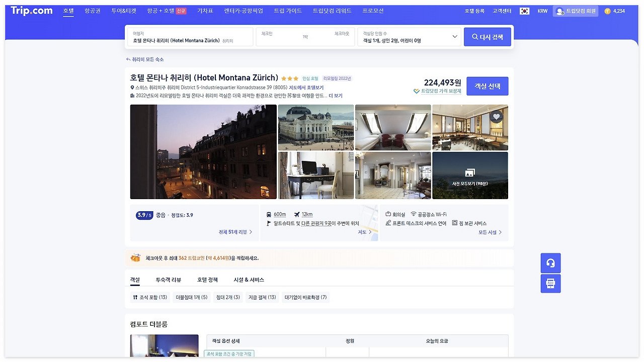The height and width of the screenshot is (362, 644).
Task: Expand 모든 시설 amenities list
Action: click(x=490, y=232)
